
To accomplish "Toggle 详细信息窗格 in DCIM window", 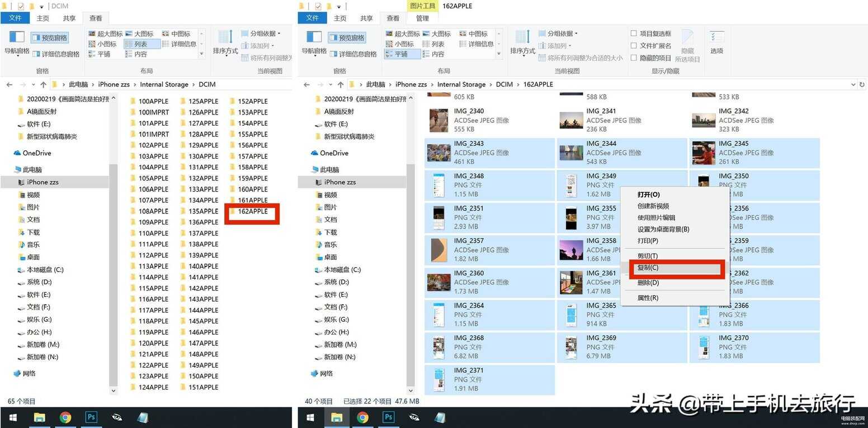I will click(55, 54).
